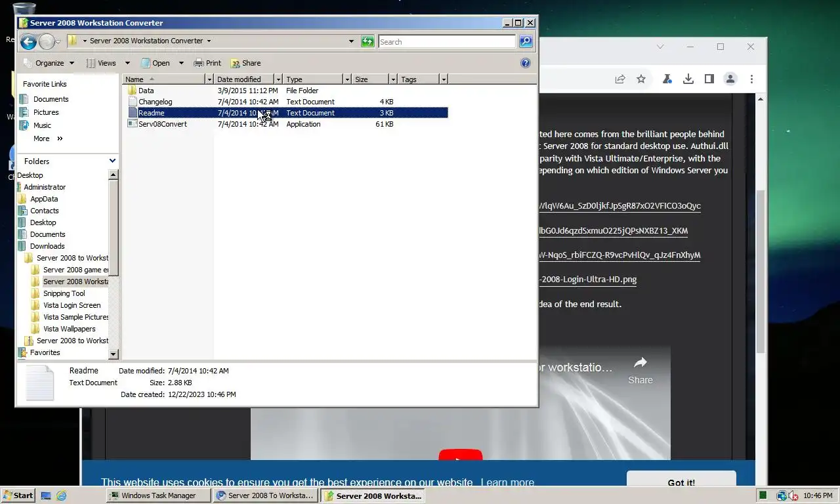Expand the Views dropdown arrow
This screenshot has width=840, height=504.
[127, 63]
